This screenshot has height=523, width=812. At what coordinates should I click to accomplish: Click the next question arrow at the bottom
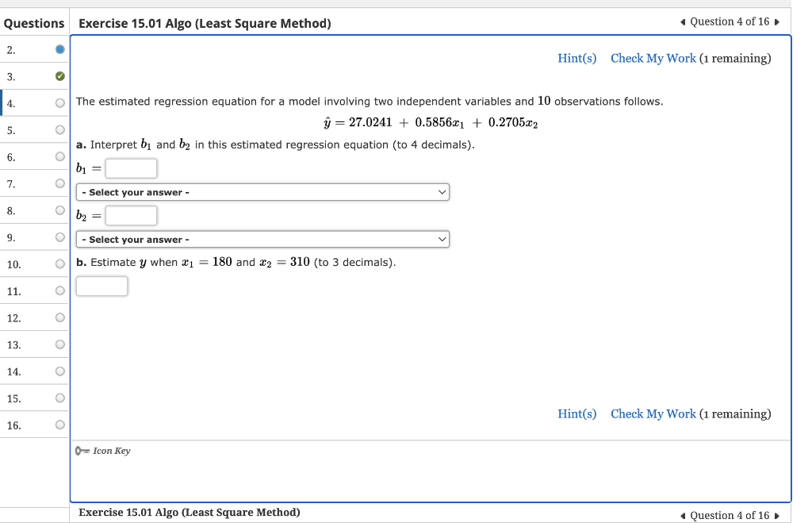(777, 515)
